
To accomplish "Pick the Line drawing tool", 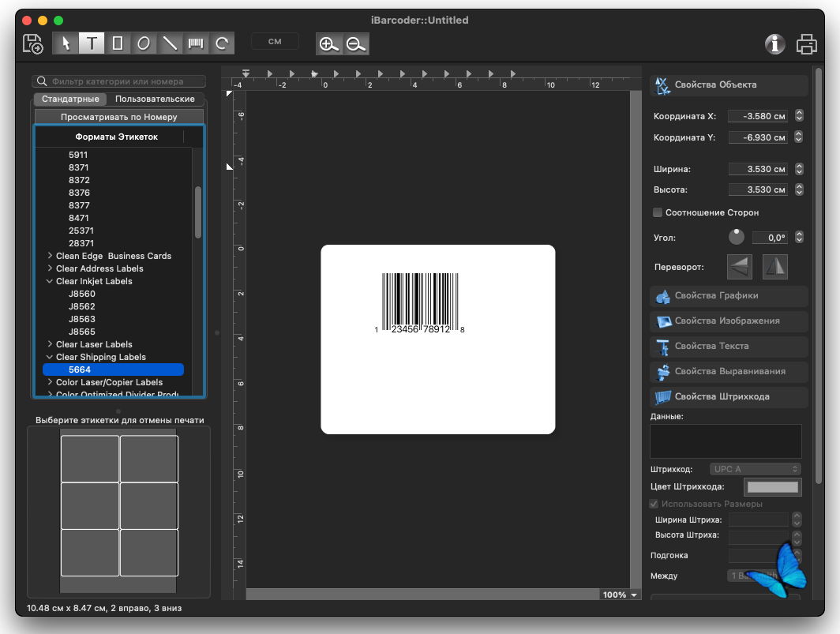I will (169, 43).
